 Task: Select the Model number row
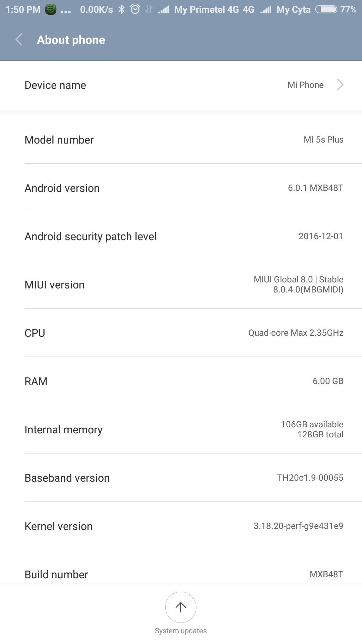pyautogui.click(x=181, y=140)
